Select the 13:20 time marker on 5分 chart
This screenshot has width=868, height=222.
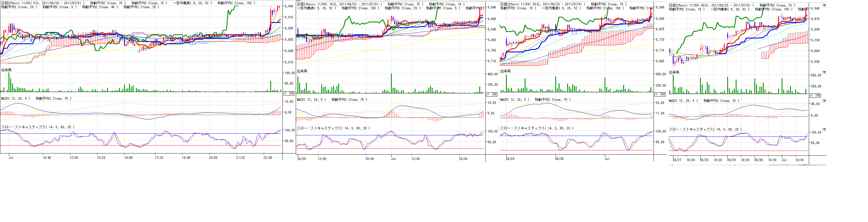tap(101, 158)
